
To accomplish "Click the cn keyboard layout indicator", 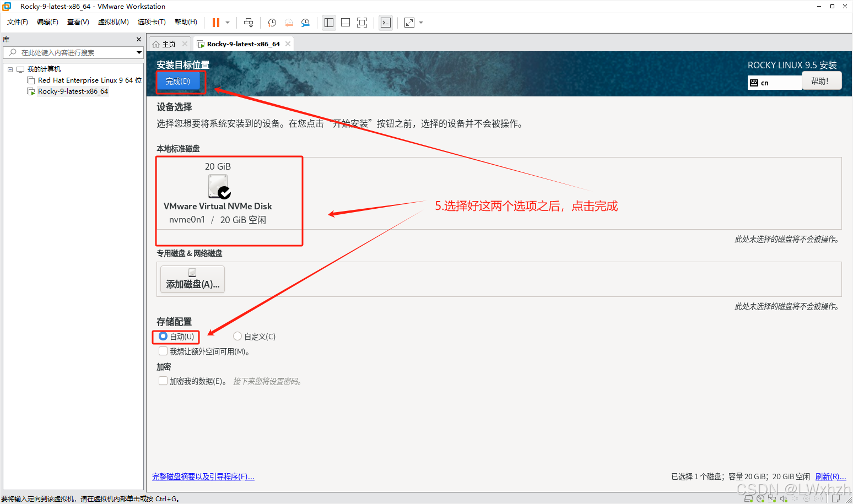I will tap(774, 83).
